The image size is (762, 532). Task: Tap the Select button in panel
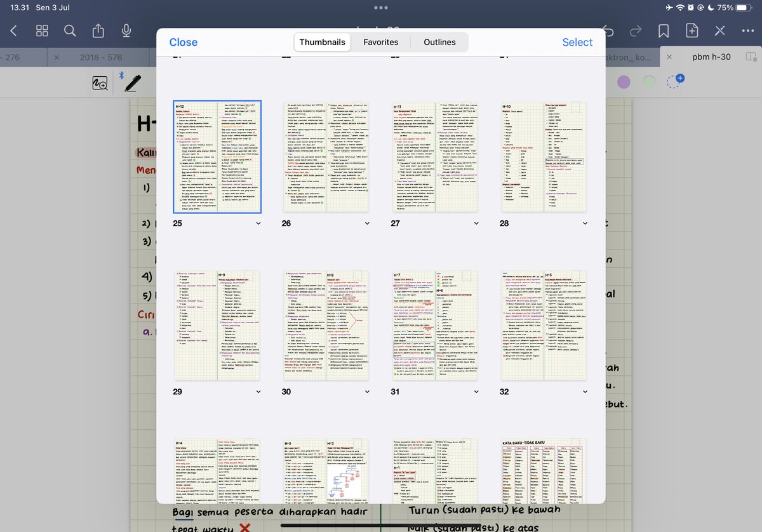577,42
